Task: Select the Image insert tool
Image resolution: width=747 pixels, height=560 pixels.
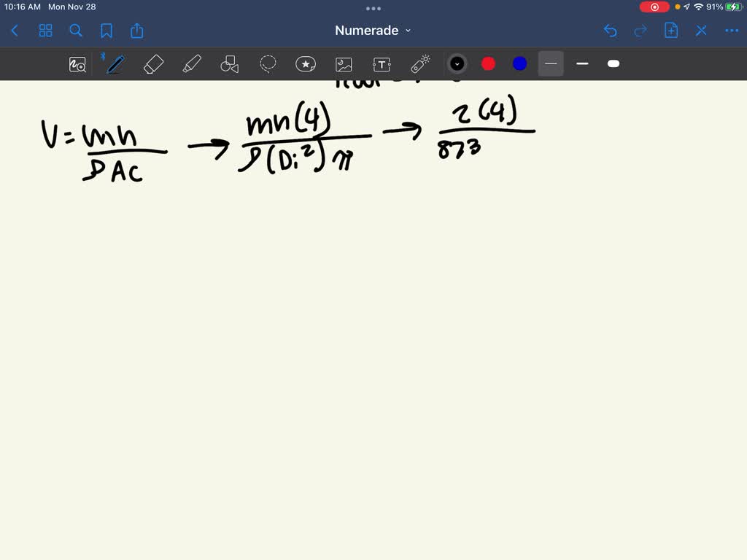Action: 344,64
